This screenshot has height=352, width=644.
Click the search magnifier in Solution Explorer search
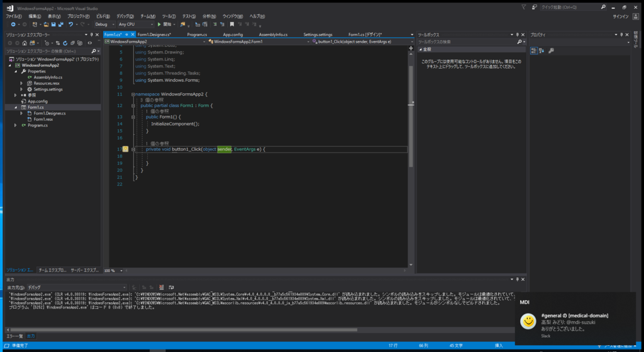point(94,52)
